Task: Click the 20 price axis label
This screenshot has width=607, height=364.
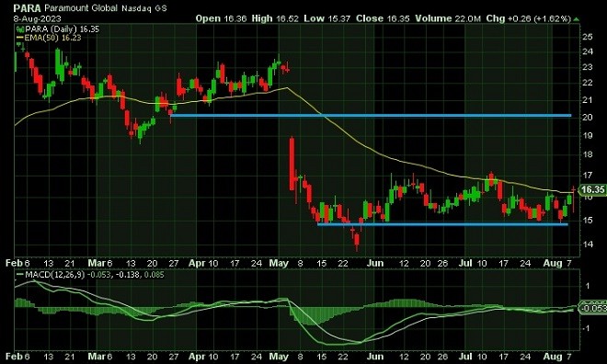Action: (588, 118)
